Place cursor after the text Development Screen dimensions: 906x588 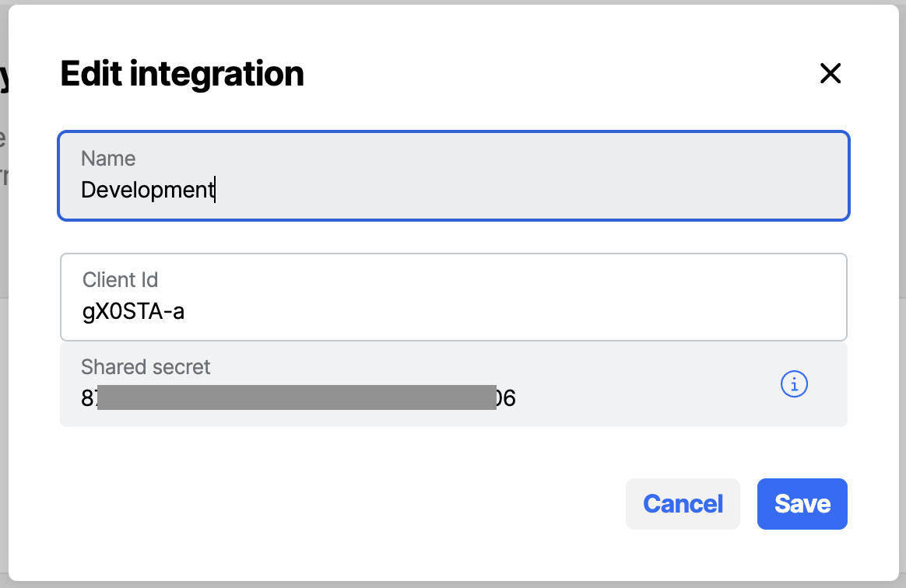tap(216, 189)
